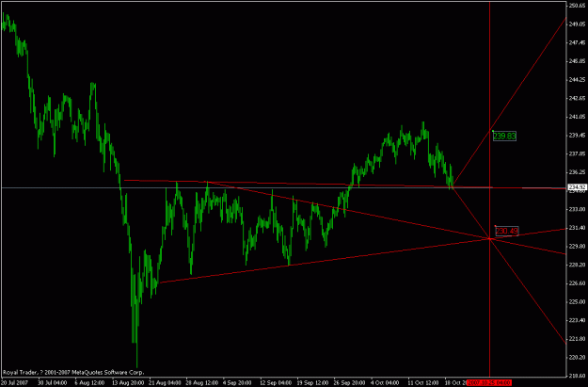Screen dimensions: 588x387
Task: Click the 30 Jul 04:00 date label
Action: pos(53,383)
